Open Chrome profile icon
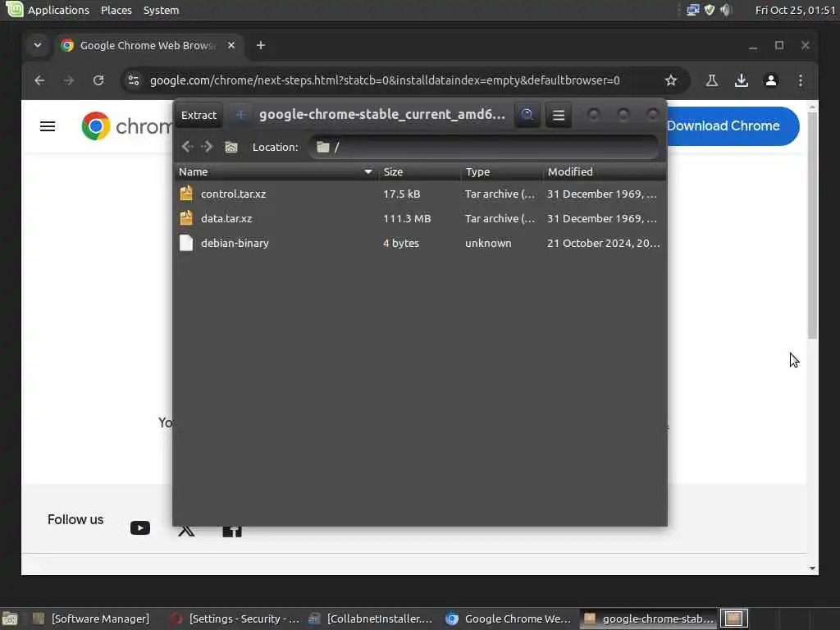This screenshot has width=840, height=630. [x=771, y=80]
